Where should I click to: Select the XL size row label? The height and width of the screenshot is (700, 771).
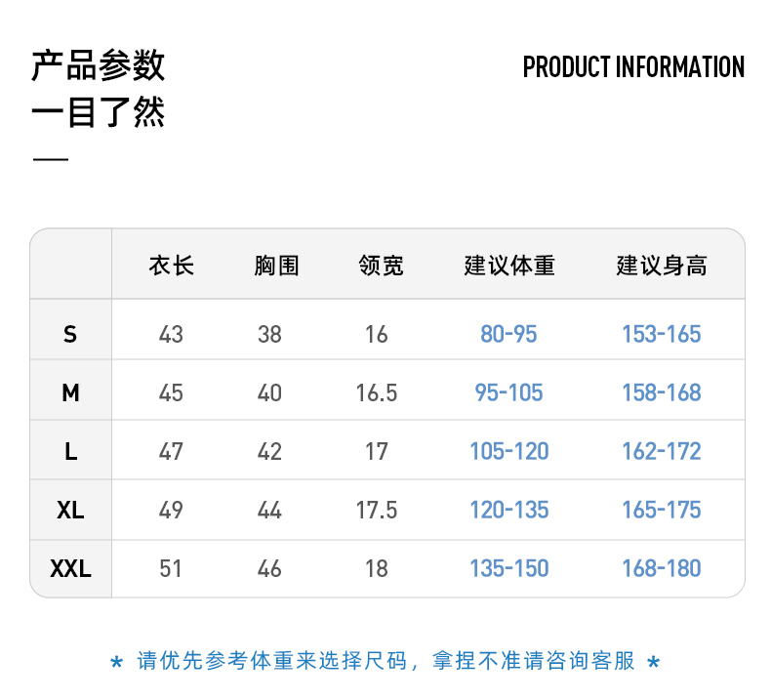[x=70, y=511]
